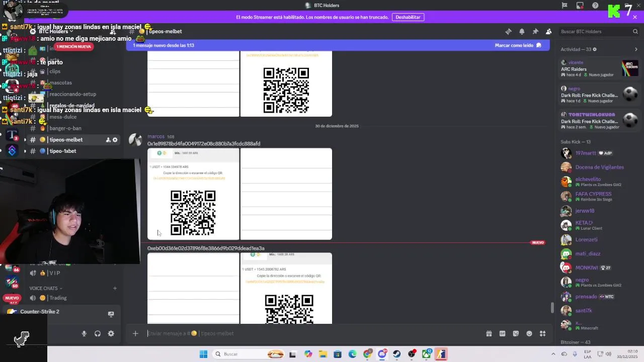
Task: Click the Counter-Strike 2 activity screen-share icon
Action: tap(111, 314)
